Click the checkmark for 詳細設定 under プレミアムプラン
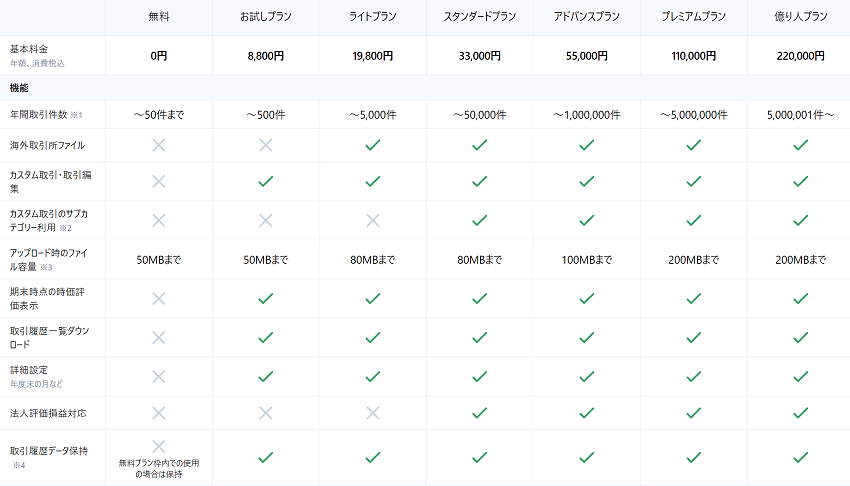Image resolution: width=850 pixels, height=486 pixels. [693, 376]
